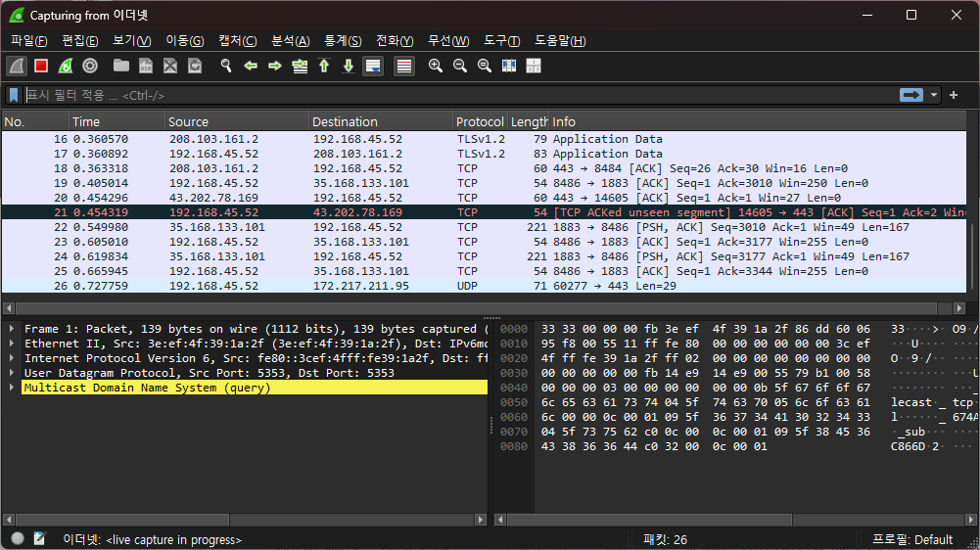The width and height of the screenshot is (980, 550).
Task: Close the capture file icon
Action: point(170,66)
